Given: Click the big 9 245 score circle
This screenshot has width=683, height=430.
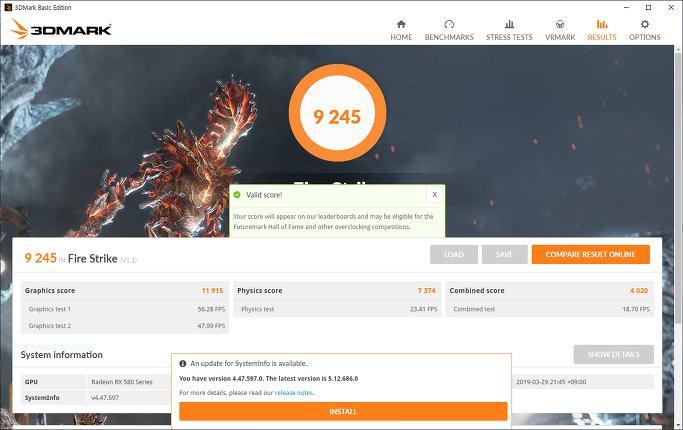Looking at the screenshot, I should point(338,113).
